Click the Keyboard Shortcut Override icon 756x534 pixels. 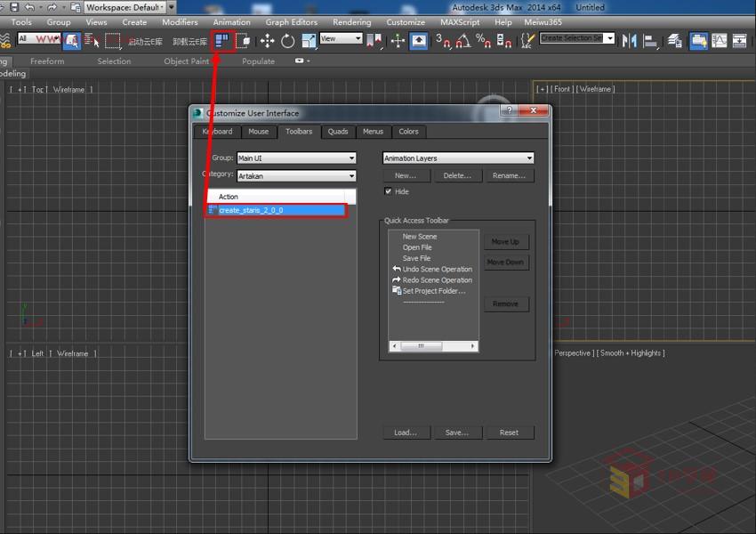point(419,41)
